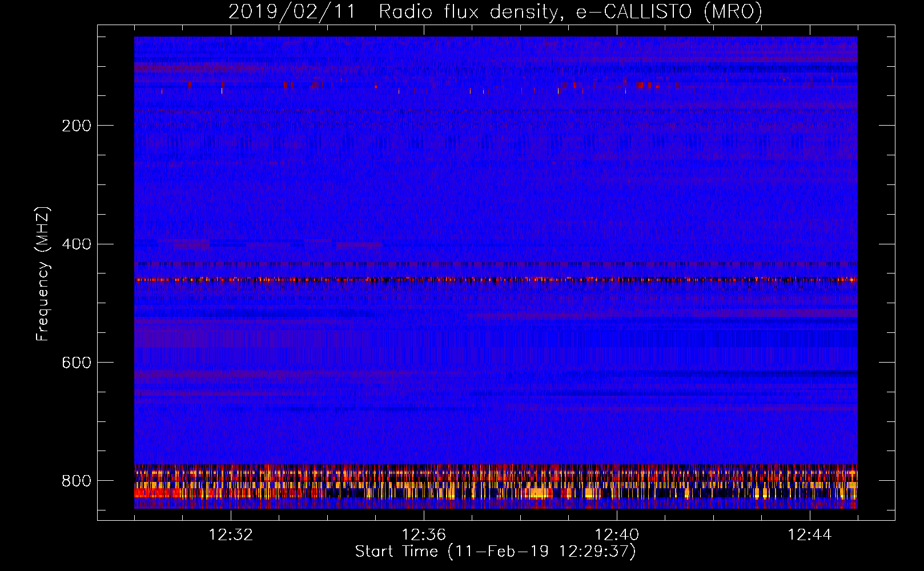924x571 pixels.
Task: Click the 200 frequency tick label
Action: pyautogui.click(x=77, y=126)
